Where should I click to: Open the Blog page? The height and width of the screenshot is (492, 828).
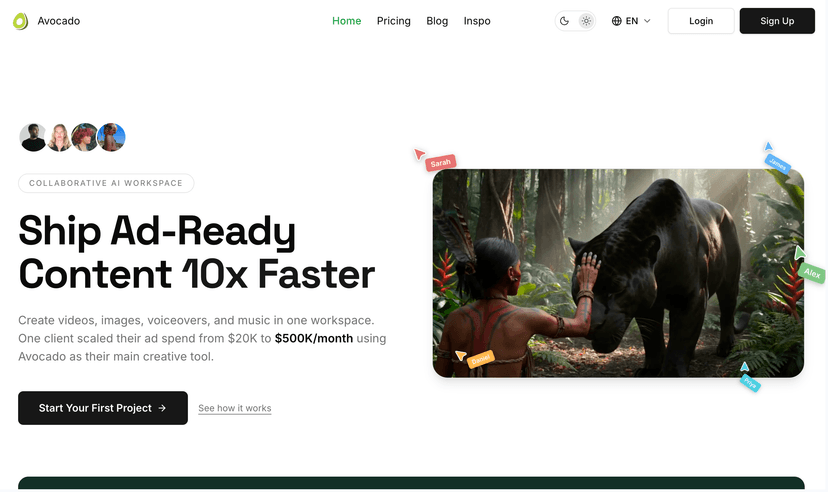point(437,21)
